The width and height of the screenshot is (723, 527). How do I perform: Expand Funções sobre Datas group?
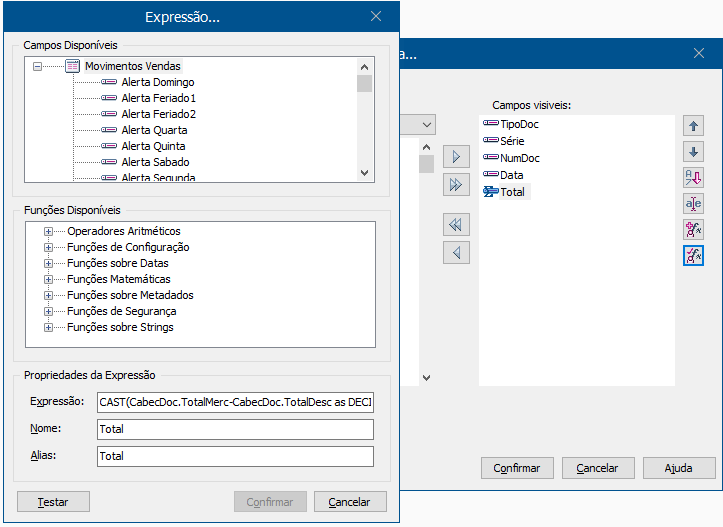(x=48, y=263)
